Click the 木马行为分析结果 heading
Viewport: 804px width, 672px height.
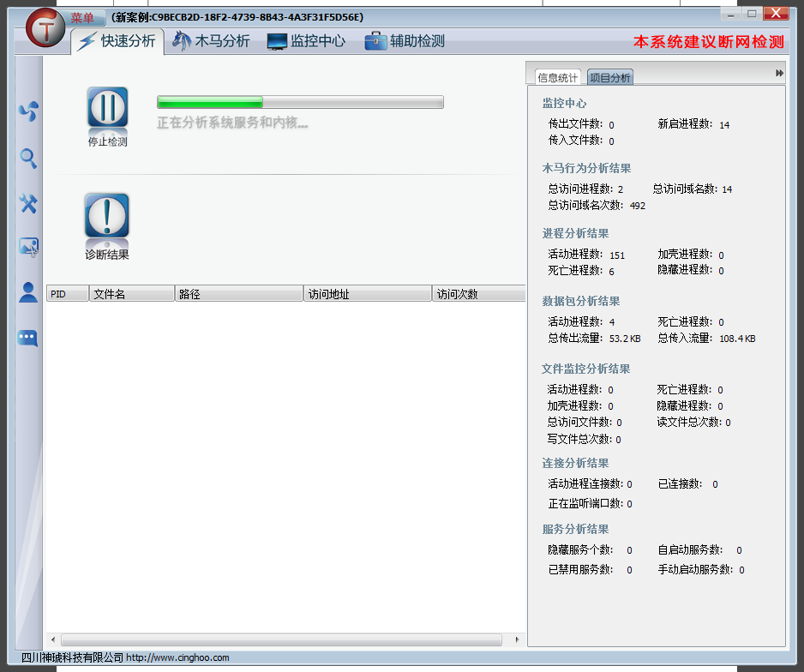coord(586,168)
